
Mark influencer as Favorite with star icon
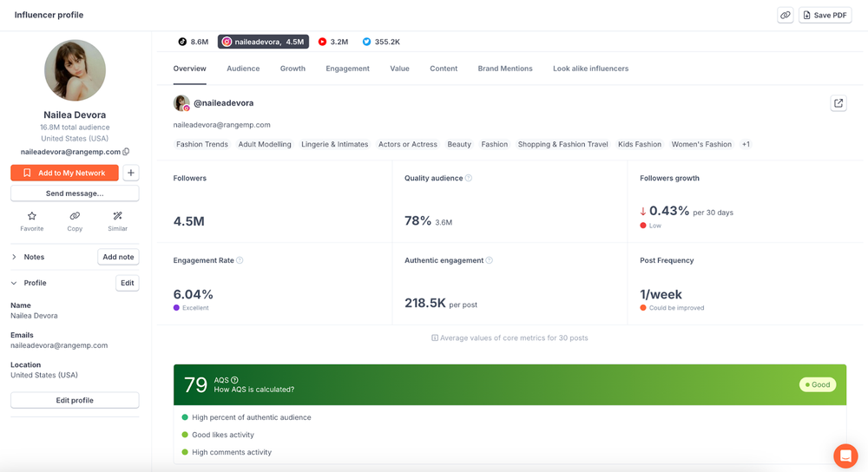coord(31,220)
